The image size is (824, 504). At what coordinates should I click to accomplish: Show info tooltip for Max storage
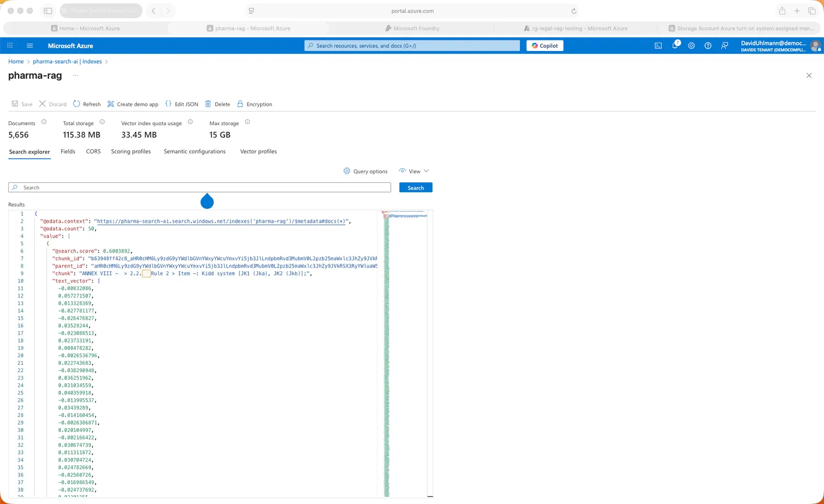click(248, 122)
